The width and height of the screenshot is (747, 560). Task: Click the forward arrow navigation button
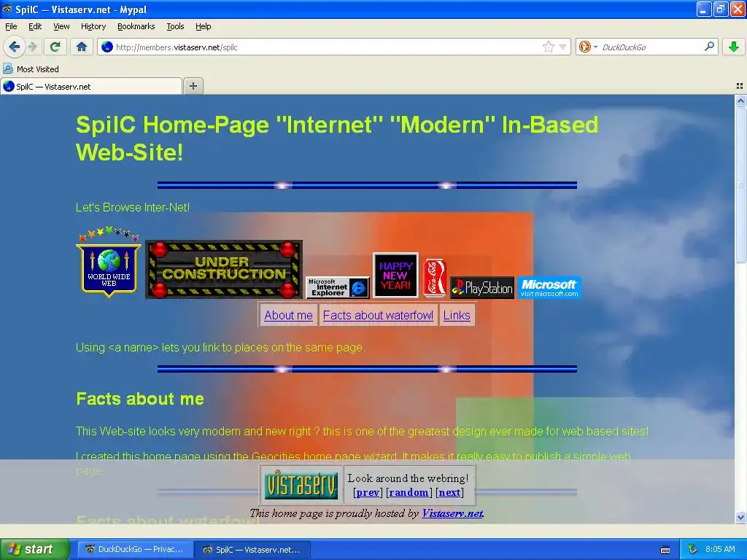(32, 47)
